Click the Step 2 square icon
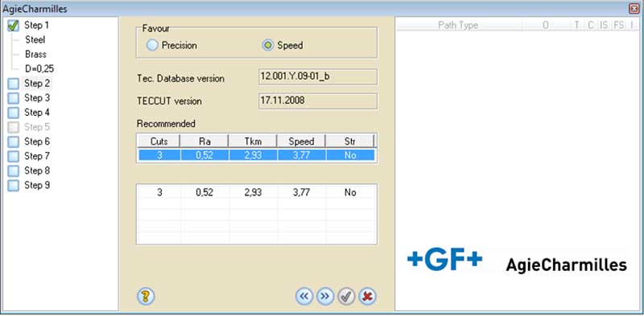Screen dimensions: 644x316 click(x=14, y=84)
